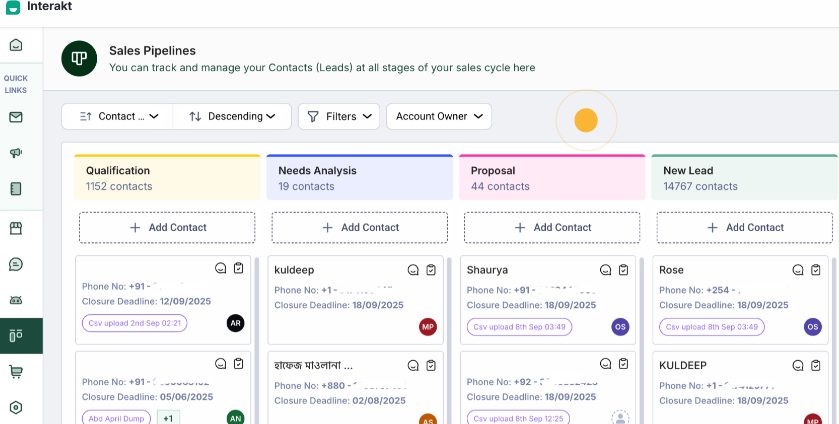Viewport: 839px width, 424px height.
Task: Select the Sales Pipelines sidebar icon
Action: point(16,336)
